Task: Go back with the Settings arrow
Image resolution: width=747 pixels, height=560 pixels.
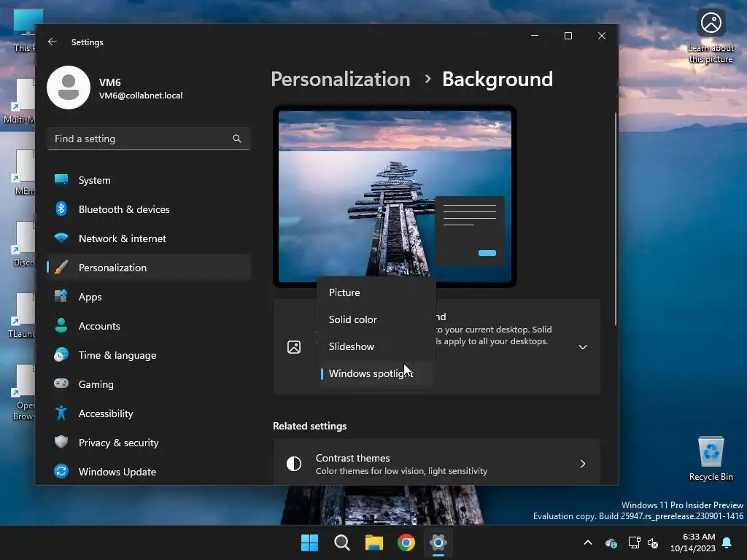Action: (53, 42)
